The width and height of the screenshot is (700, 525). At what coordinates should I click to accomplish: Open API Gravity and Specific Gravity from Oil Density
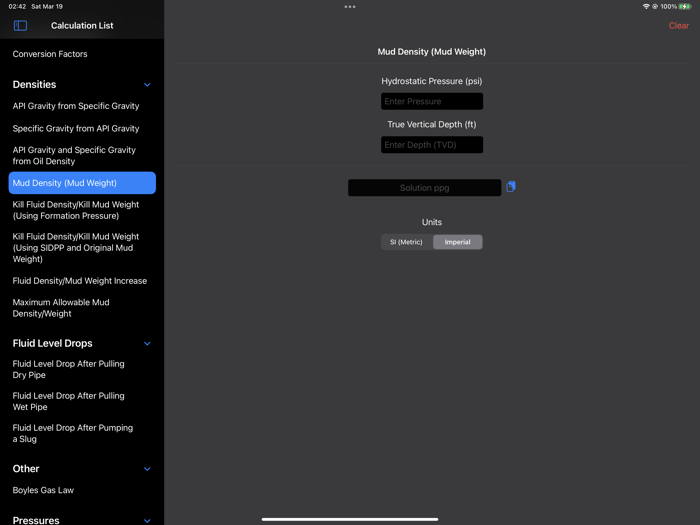[x=74, y=155]
